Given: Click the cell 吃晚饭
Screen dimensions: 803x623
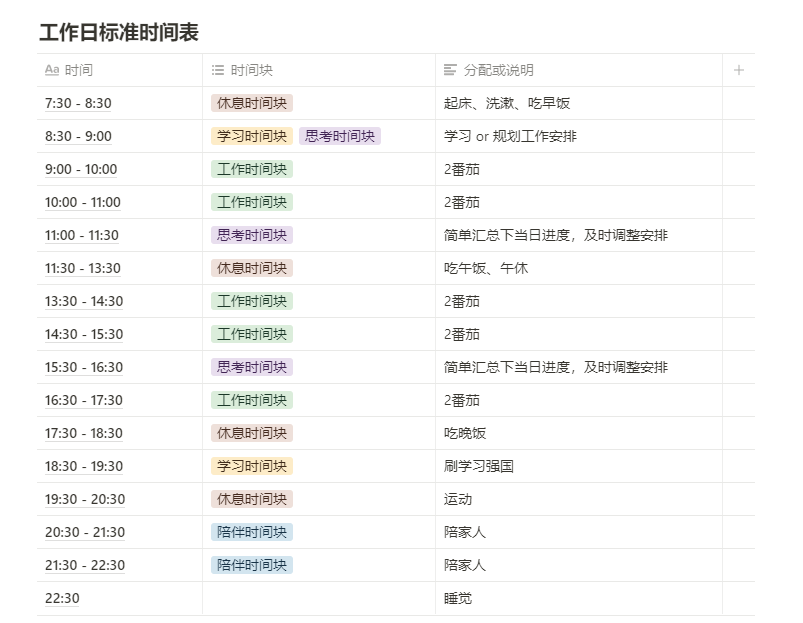Looking at the screenshot, I should 579,433.
